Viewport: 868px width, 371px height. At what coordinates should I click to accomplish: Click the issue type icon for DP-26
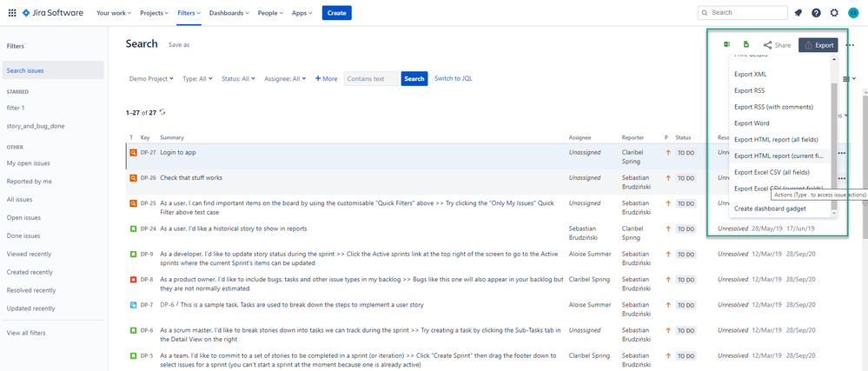(x=133, y=178)
